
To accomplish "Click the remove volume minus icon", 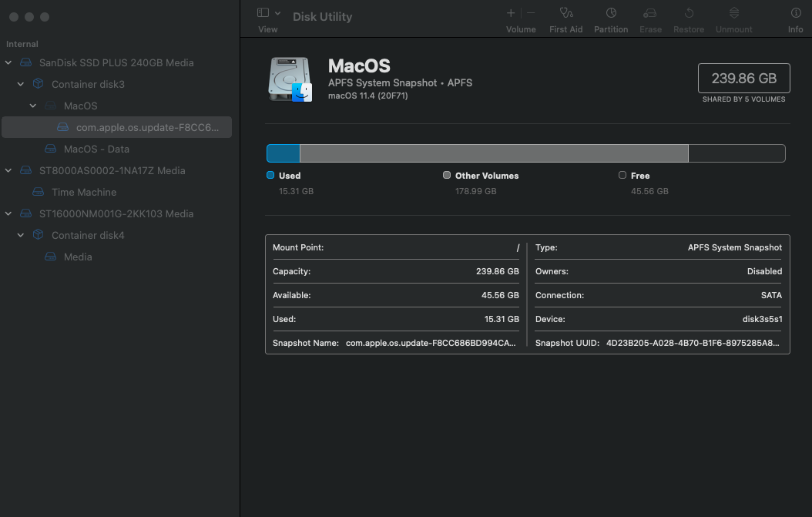I will click(x=531, y=13).
